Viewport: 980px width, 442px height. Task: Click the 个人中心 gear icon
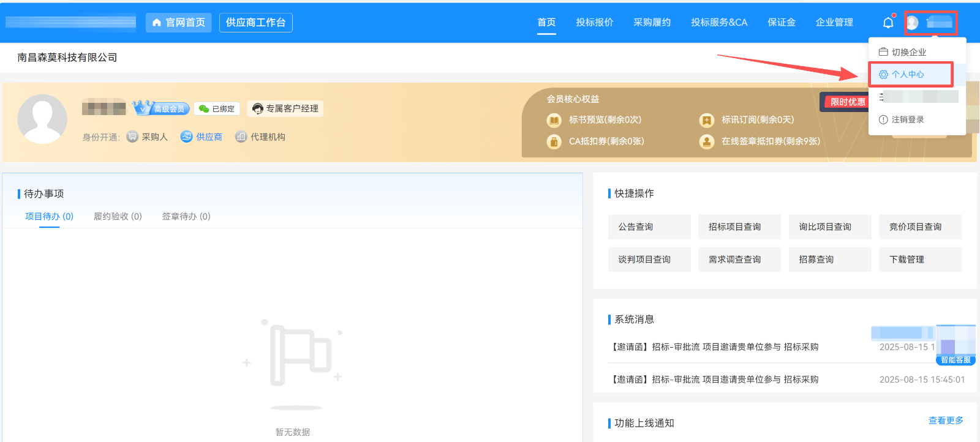click(x=883, y=74)
